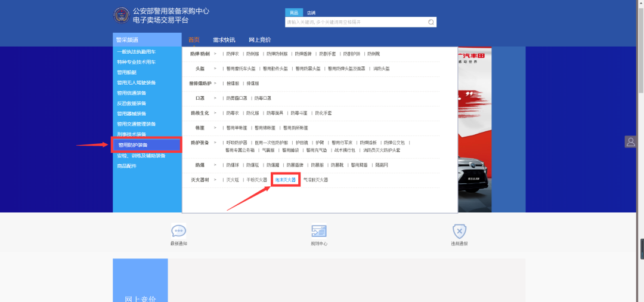Viewport: 644px width, 302px height.
Task: Open the 防刺服 link
Action: [253, 54]
